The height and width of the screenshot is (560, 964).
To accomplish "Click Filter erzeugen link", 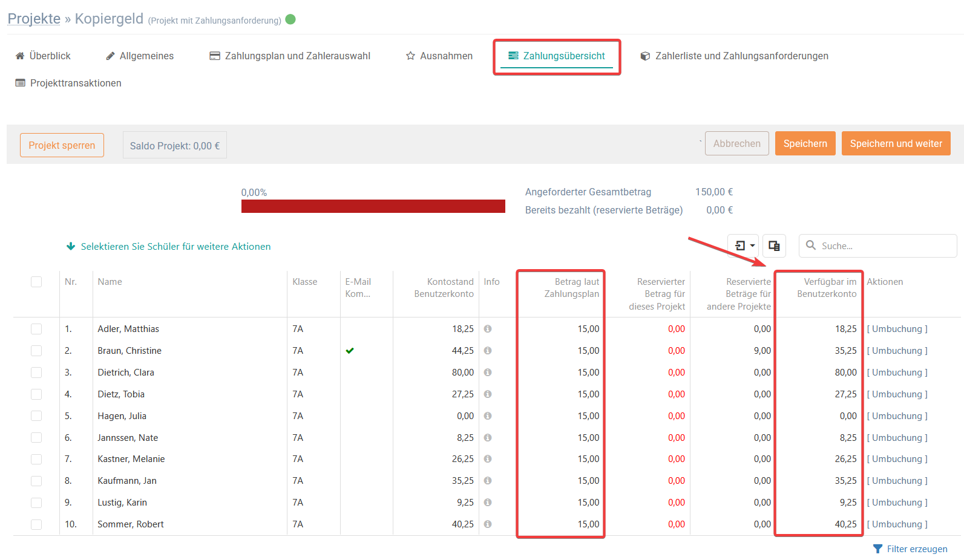I will [910, 549].
